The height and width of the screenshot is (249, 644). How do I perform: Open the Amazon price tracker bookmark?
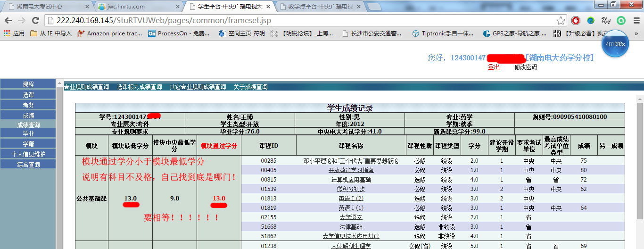coord(109,33)
